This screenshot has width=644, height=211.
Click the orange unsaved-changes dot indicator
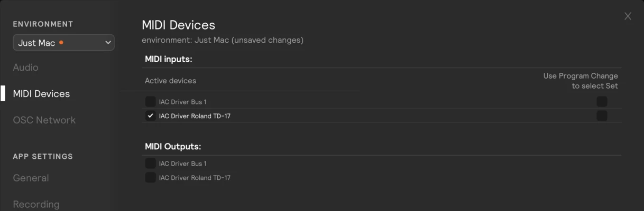pos(61,42)
